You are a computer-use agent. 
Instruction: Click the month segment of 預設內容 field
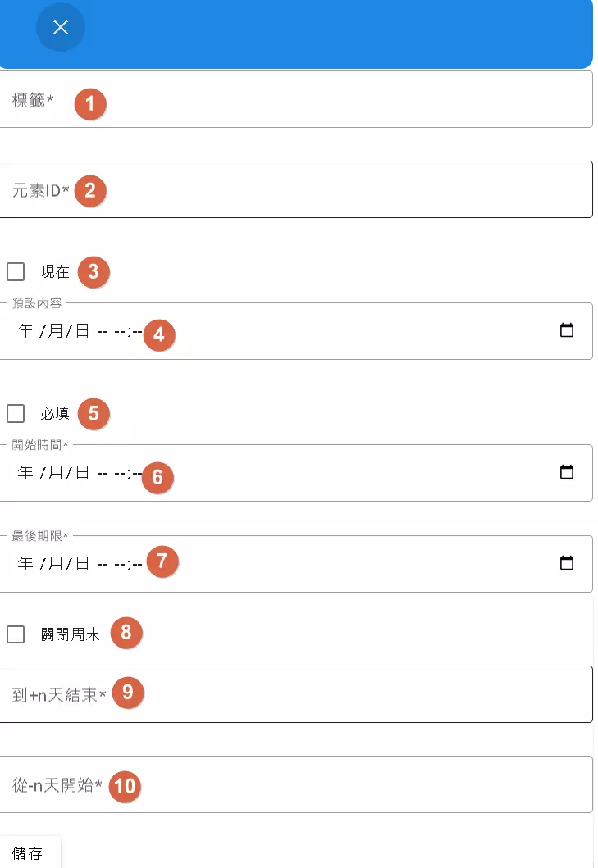(56, 331)
